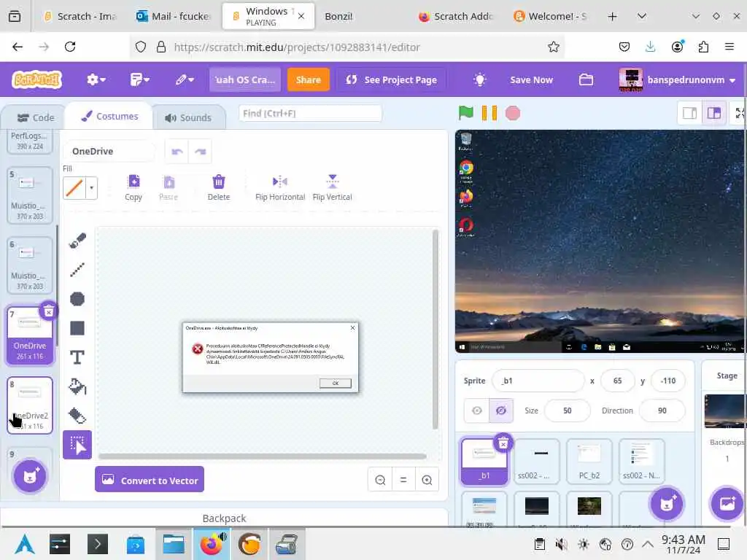The image size is (747, 560).
Task: Open the My Stuff folder icon
Action: click(x=586, y=79)
